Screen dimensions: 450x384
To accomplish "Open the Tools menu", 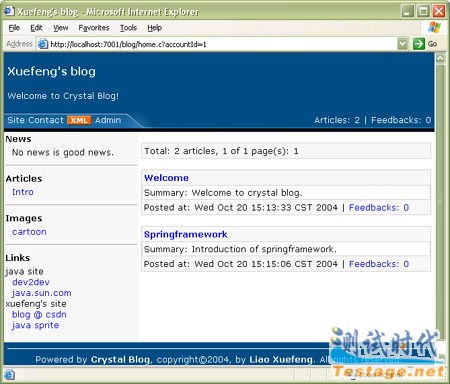I will pyautogui.click(x=128, y=28).
